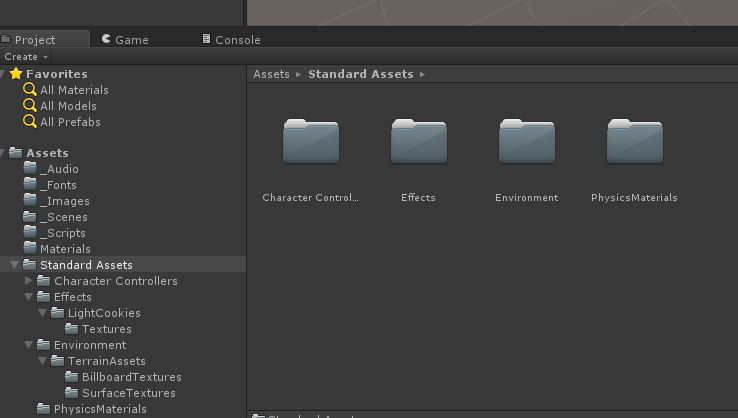Open the Environment folder thumbnail
This screenshot has width=738, height=418.
pyautogui.click(x=527, y=141)
